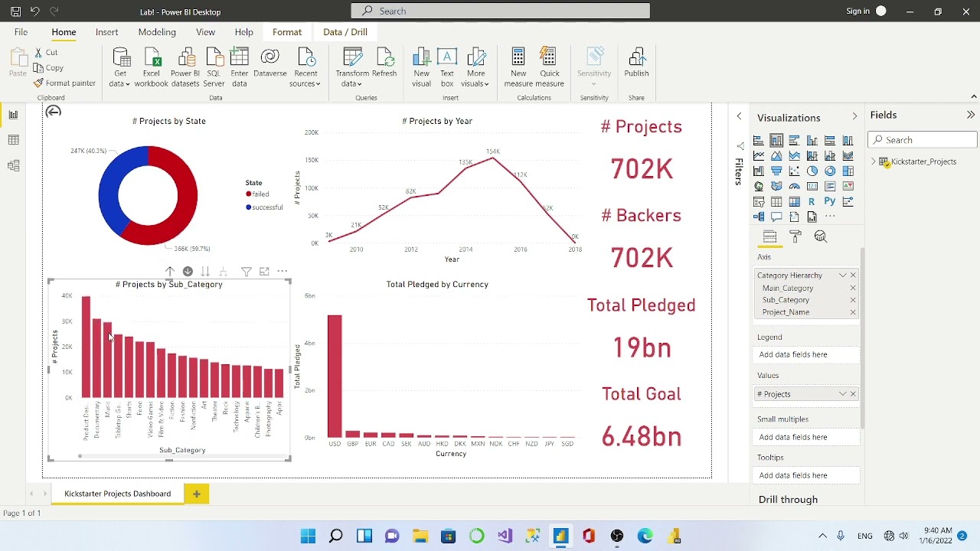Screen dimensions: 980x551
Task: Open the # Projects value field dropdown
Action: pos(843,394)
